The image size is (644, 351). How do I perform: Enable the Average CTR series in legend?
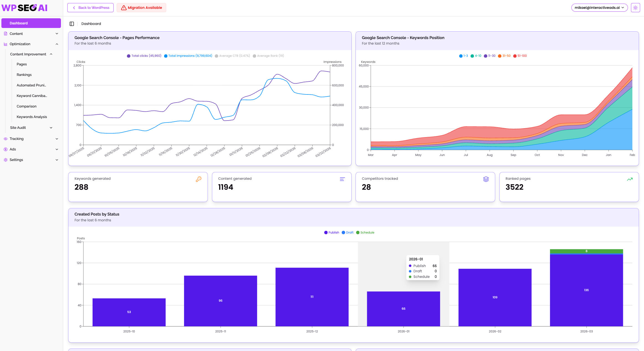pos(232,56)
